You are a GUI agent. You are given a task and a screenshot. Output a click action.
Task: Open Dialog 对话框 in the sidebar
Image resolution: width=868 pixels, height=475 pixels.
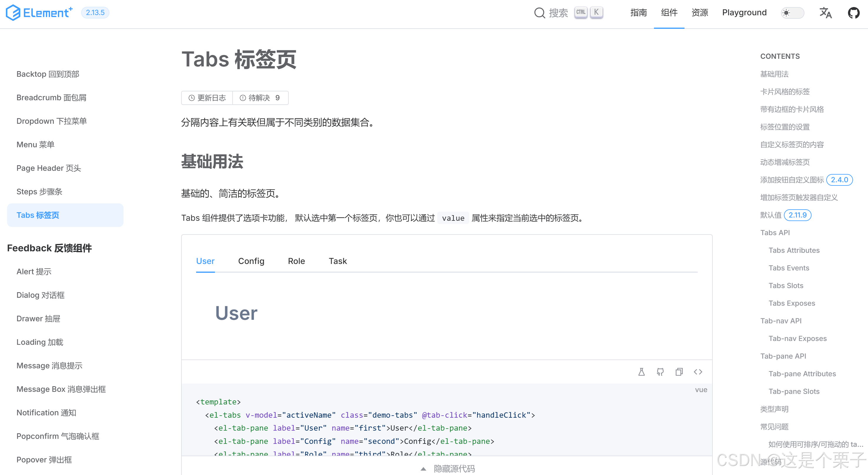pos(41,295)
